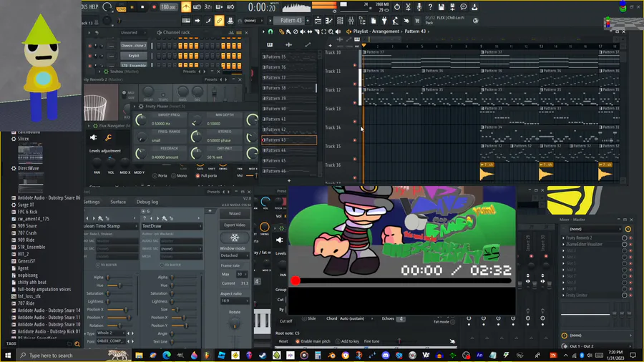
Task: Adjust the TextDraw Size slider
Action: (184, 310)
